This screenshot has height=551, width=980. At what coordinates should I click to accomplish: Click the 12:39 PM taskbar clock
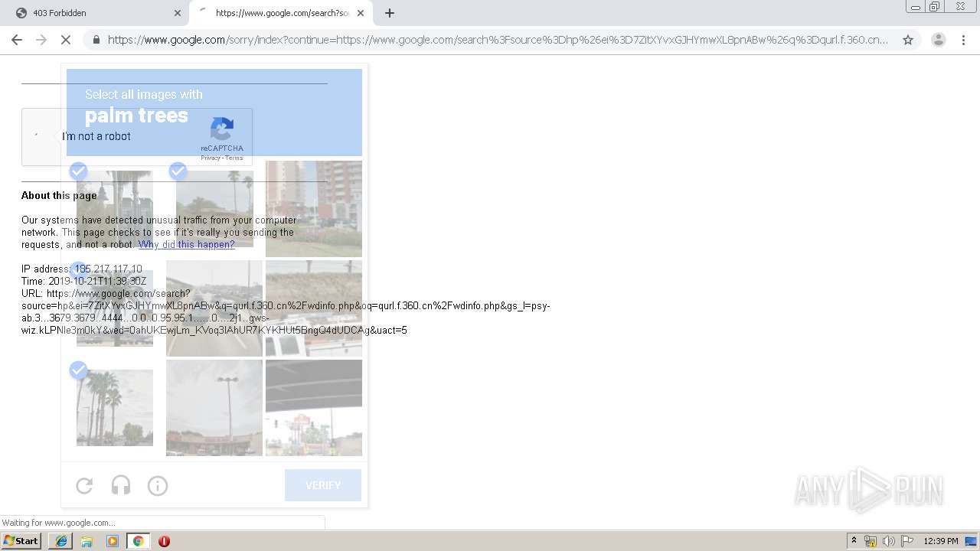click(941, 541)
